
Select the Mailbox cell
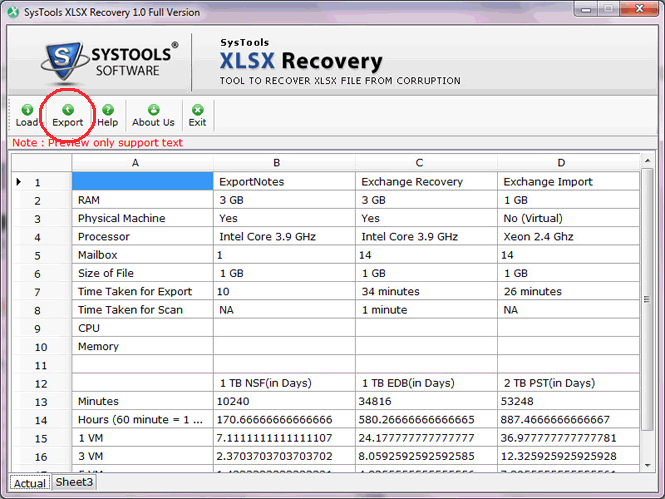pos(142,255)
